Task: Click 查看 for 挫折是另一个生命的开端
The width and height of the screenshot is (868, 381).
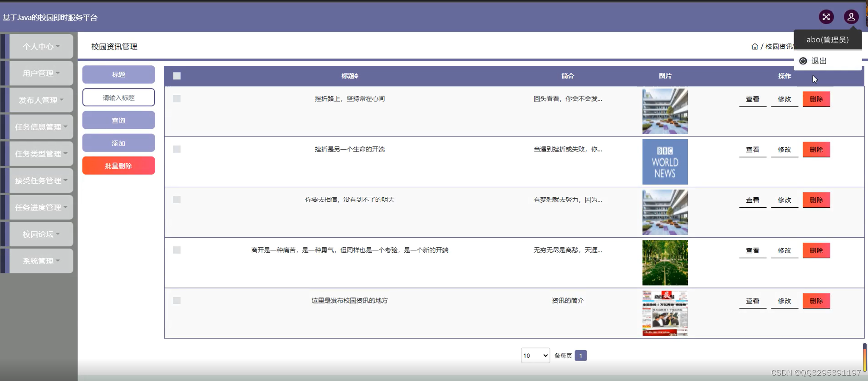Action: pyautogui.click(x=753, y=149)
